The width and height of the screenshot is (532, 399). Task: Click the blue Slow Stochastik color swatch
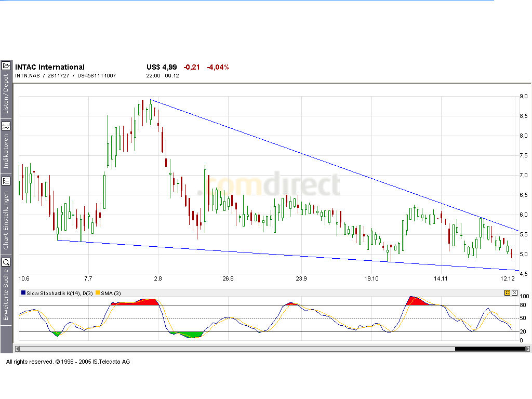pos(23,293)
